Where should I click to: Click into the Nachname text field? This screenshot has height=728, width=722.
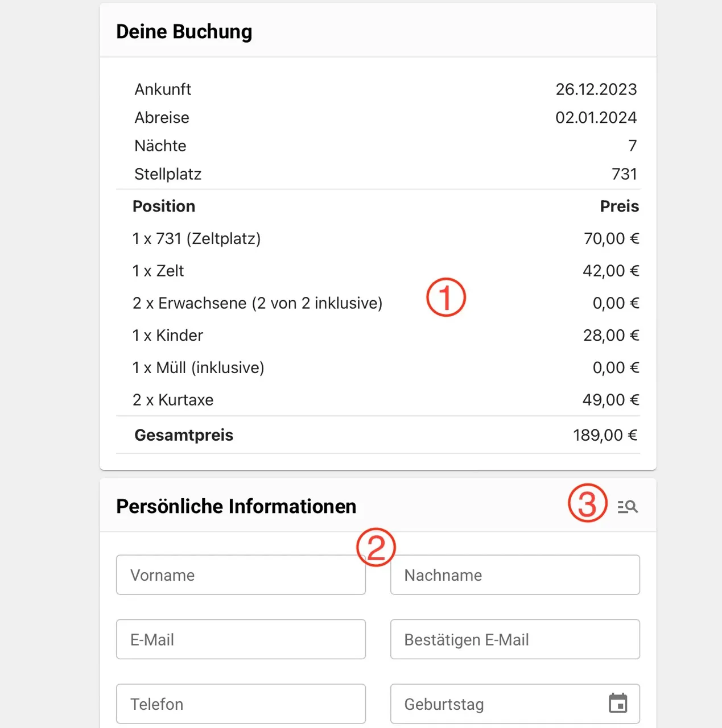coord(515,575)
